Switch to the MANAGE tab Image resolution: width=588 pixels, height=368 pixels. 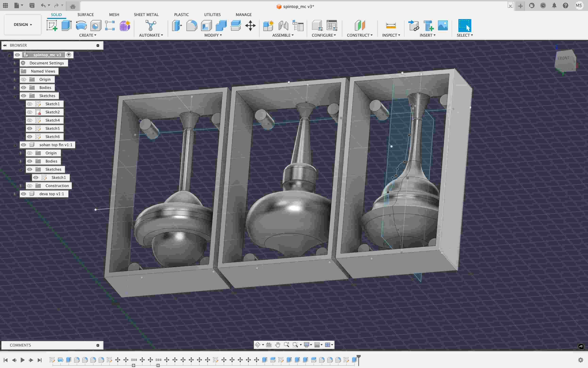pyautogui.click(x=244, y=15)
